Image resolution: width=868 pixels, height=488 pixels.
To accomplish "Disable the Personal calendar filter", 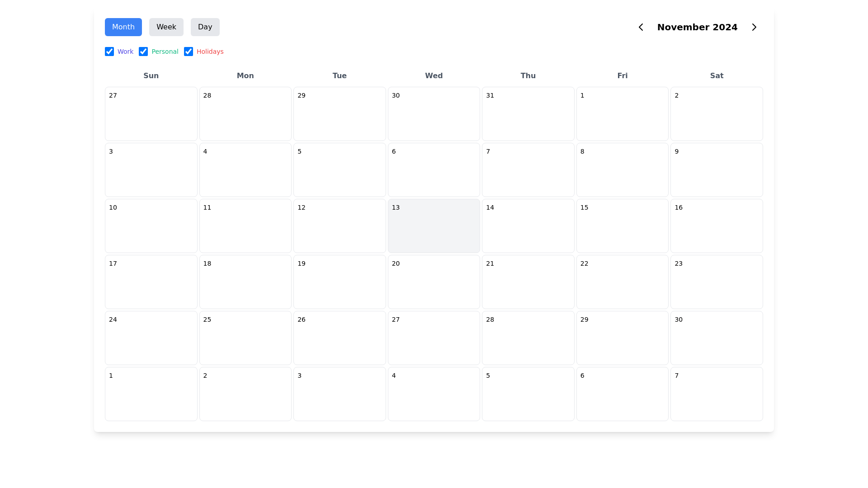I will click(x=144, y=52).
